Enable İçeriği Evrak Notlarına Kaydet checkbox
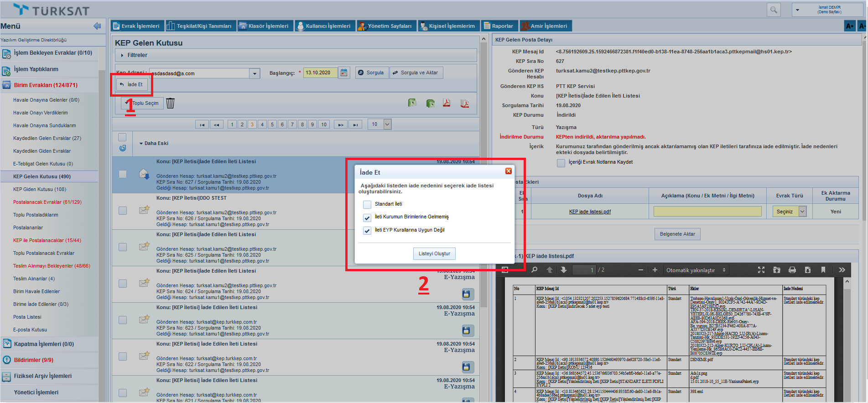 pos(561,163)
